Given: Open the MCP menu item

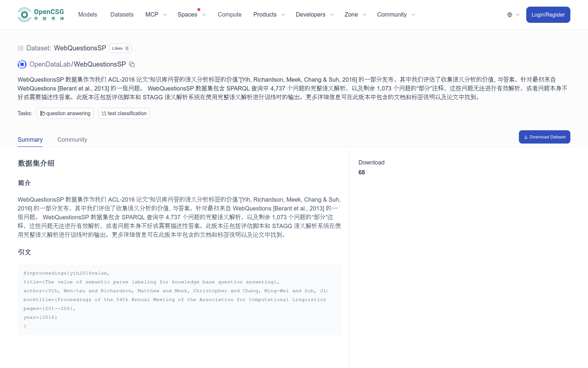Looking at the screenshot, I should point(152,15).
